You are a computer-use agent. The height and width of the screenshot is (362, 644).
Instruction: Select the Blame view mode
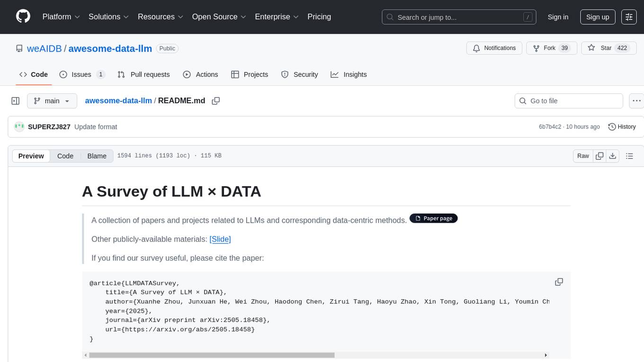97,156
